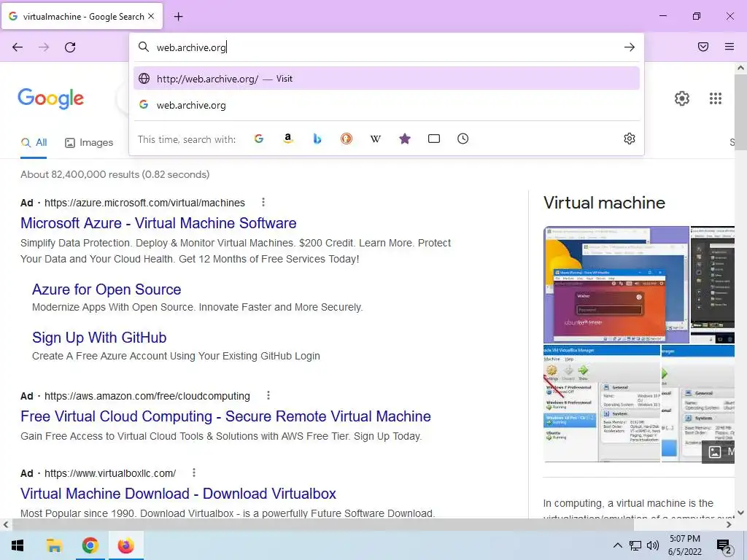Search in bookmarks with star icon

[405, 139]
